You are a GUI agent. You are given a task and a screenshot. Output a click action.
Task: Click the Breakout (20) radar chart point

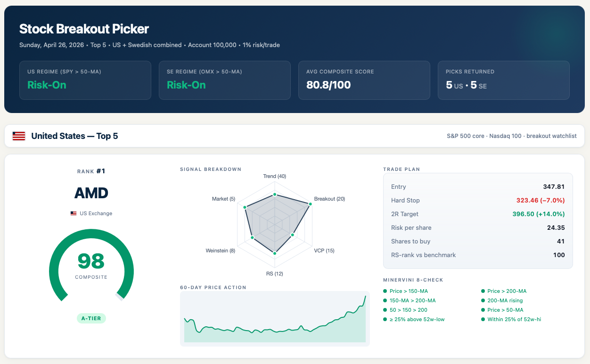click(310, 203)
